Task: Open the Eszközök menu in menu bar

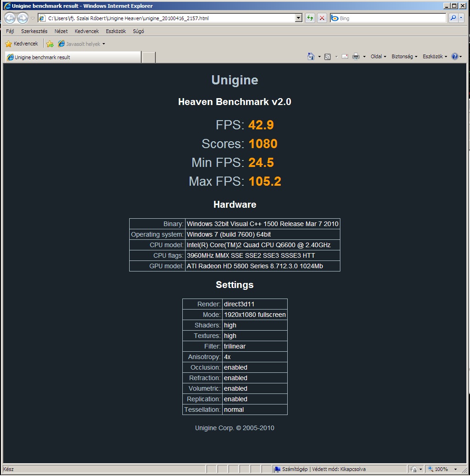Action: 116,31
